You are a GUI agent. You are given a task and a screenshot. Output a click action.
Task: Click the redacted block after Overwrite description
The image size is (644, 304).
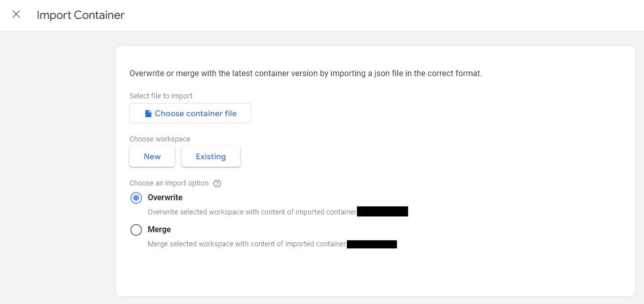pos(382,211)
